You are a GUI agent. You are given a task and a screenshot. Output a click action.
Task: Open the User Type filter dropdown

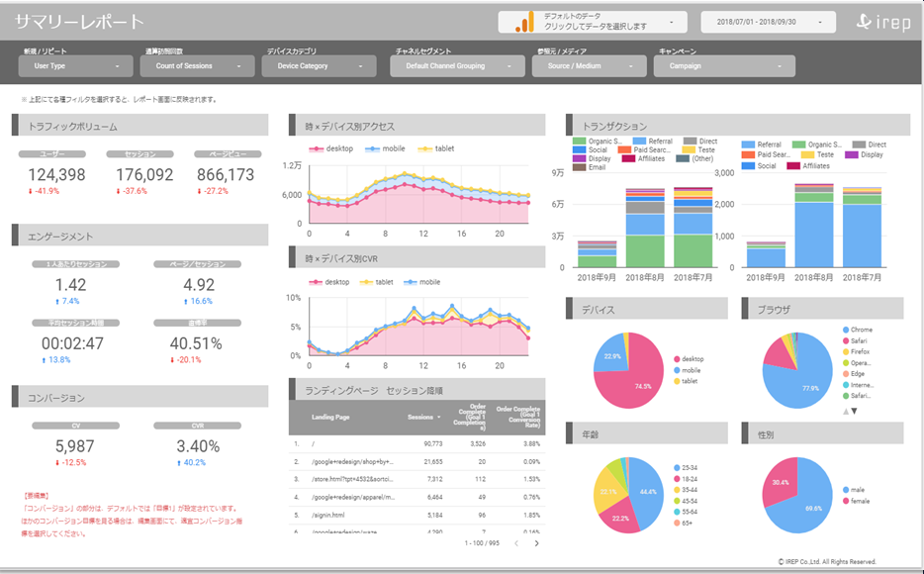[x=75, y=66]
